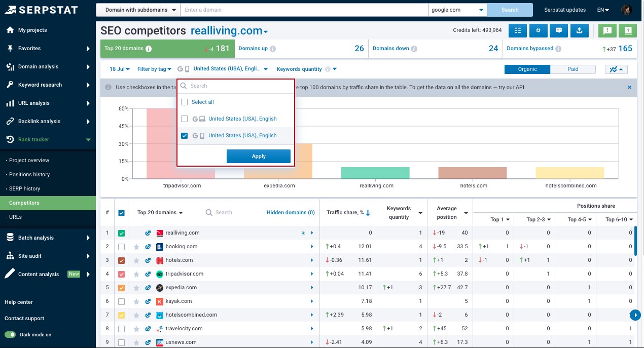Click blue scroll-right arrow on table
Image resolution: width=644 pixels, height=348 pixels.
[x=635, y=315]
